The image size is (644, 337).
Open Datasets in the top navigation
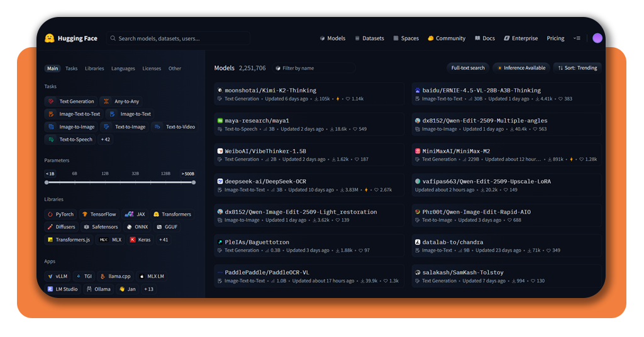(x=369, y=38)
